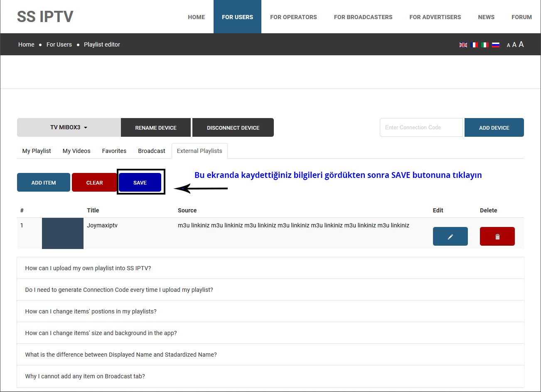Click the Enter Connection Code field
The width and height of the screenshot is (541, 392).
point(421,128)
